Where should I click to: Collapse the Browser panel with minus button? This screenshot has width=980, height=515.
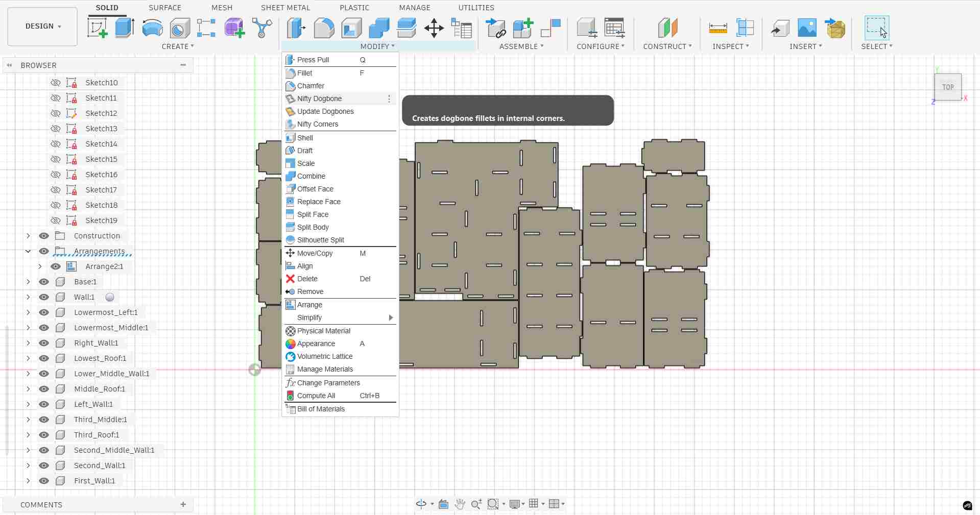click(x=183, y=65)
